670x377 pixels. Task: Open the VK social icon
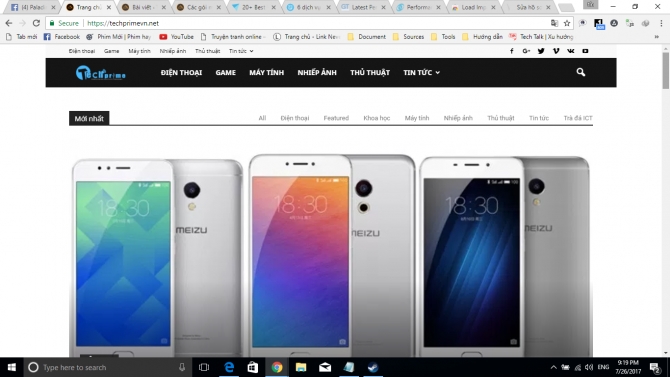(x=570, y=51)
